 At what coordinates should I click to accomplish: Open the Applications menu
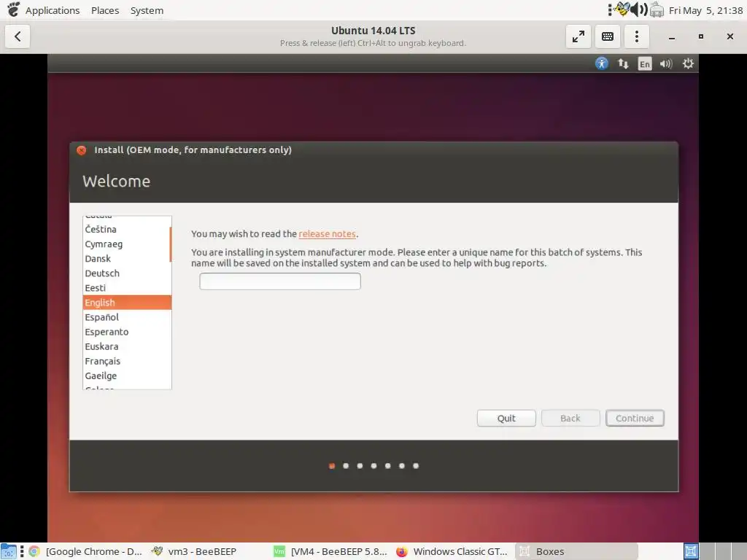[53, 10]
